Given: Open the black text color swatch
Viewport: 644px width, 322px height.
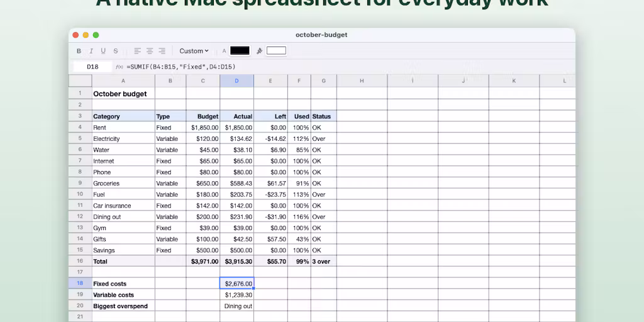Looking at the screenshot, I should [240, 50].
